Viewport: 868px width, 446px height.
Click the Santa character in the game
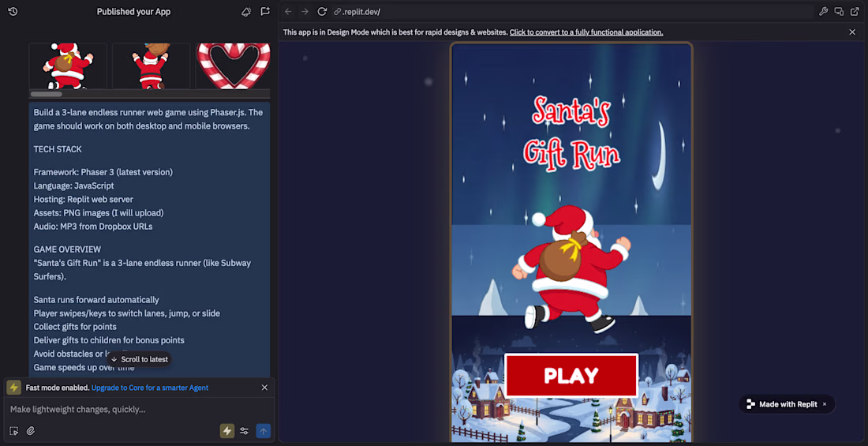pos(572,270)
